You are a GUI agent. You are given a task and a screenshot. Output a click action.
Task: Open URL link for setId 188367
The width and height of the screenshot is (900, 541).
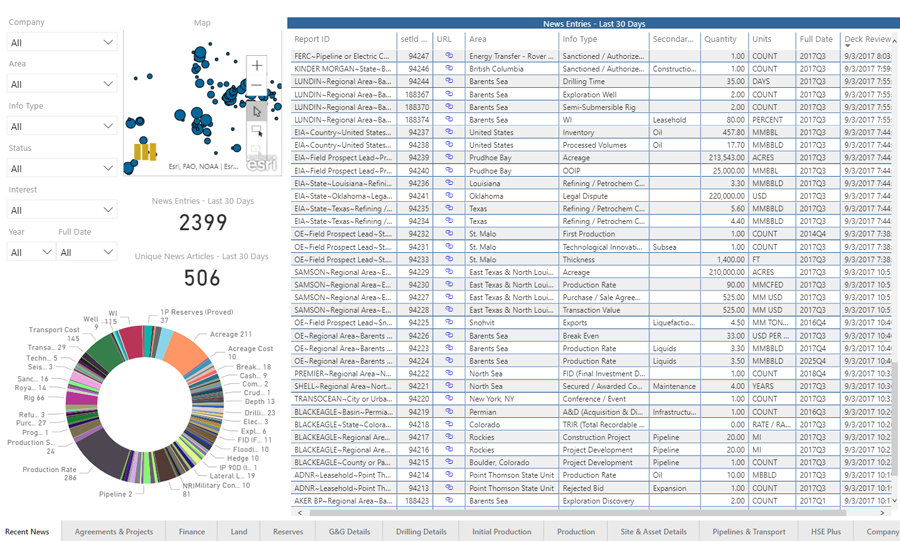pyautogui.click(x=449, y=94)
